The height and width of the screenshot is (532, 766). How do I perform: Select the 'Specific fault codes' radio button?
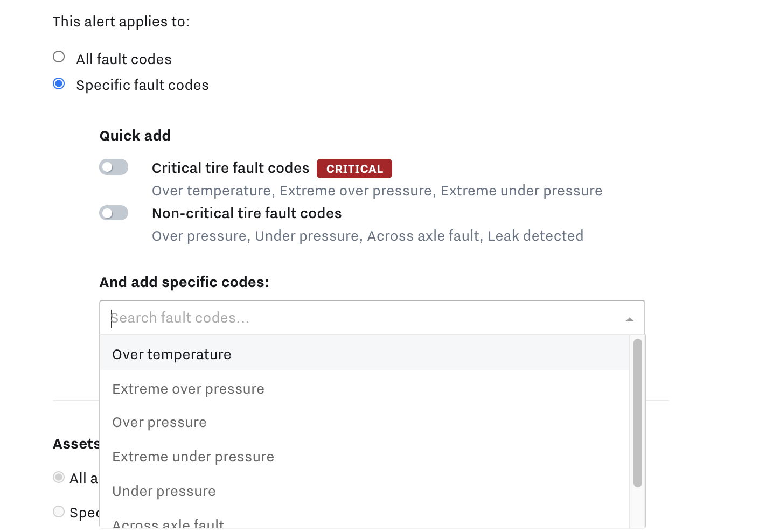pos(59,83)
